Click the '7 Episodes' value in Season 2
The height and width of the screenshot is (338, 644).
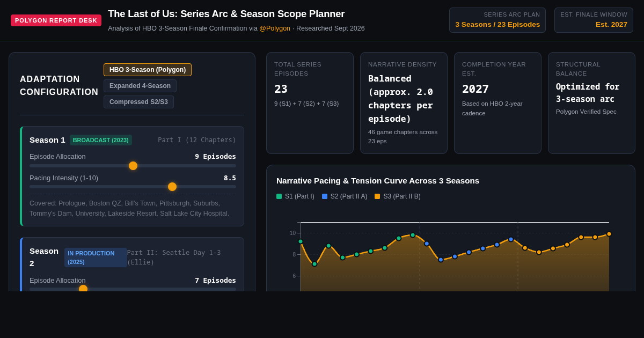pos(215,280)
